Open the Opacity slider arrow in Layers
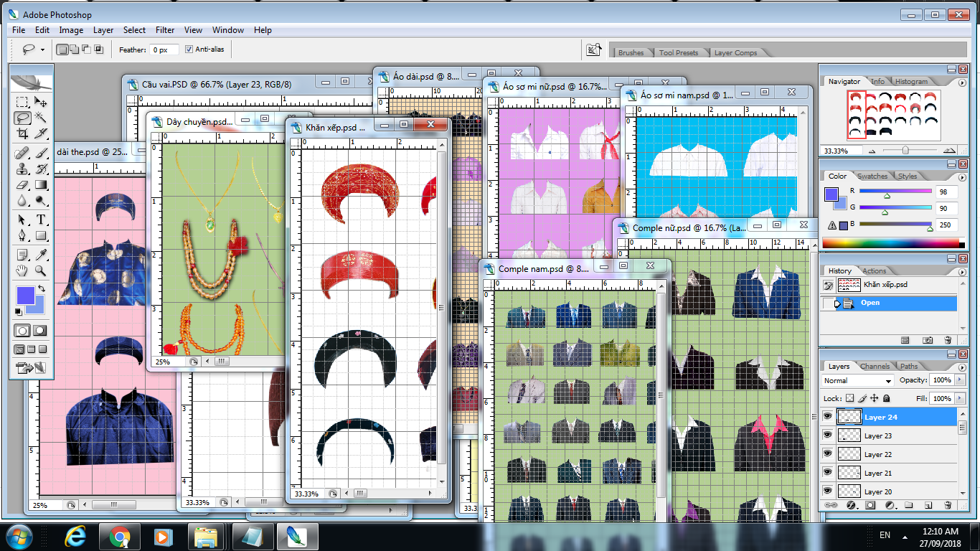 pos(959,380)
